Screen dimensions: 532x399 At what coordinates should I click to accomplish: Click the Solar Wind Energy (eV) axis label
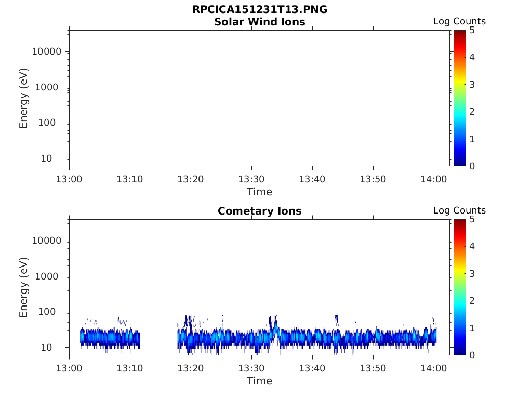[23, 98]
